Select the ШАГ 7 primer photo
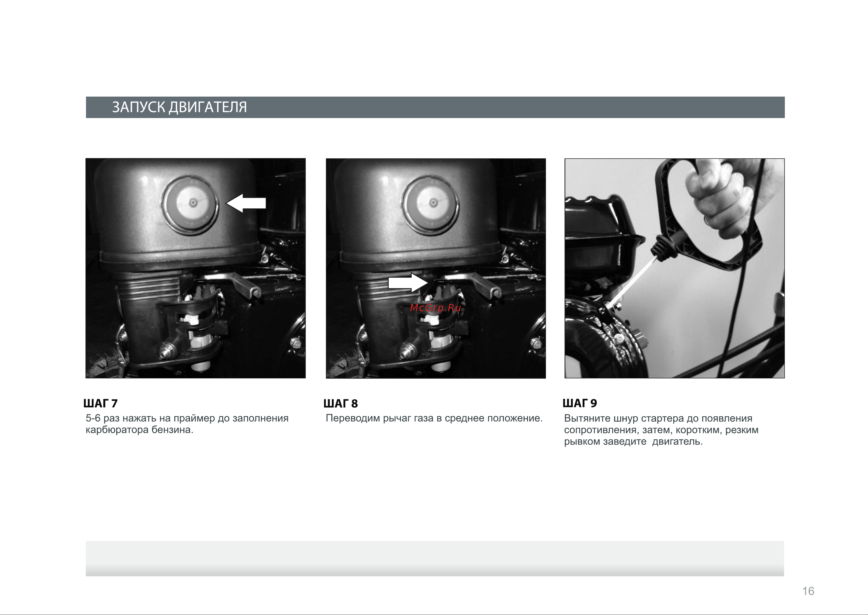Image resolution: width=868 pixels, height=615 pixels. click(x=196, y=268)
